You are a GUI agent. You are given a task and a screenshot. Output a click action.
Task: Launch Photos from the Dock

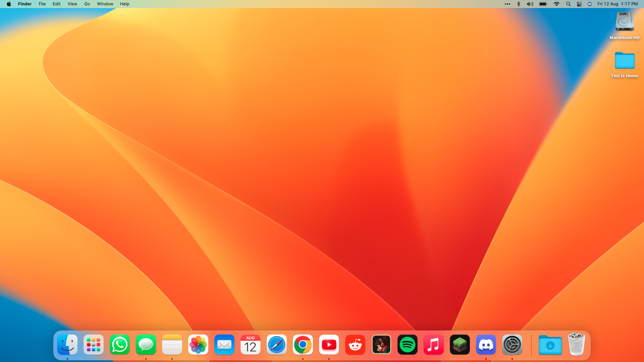198,345
